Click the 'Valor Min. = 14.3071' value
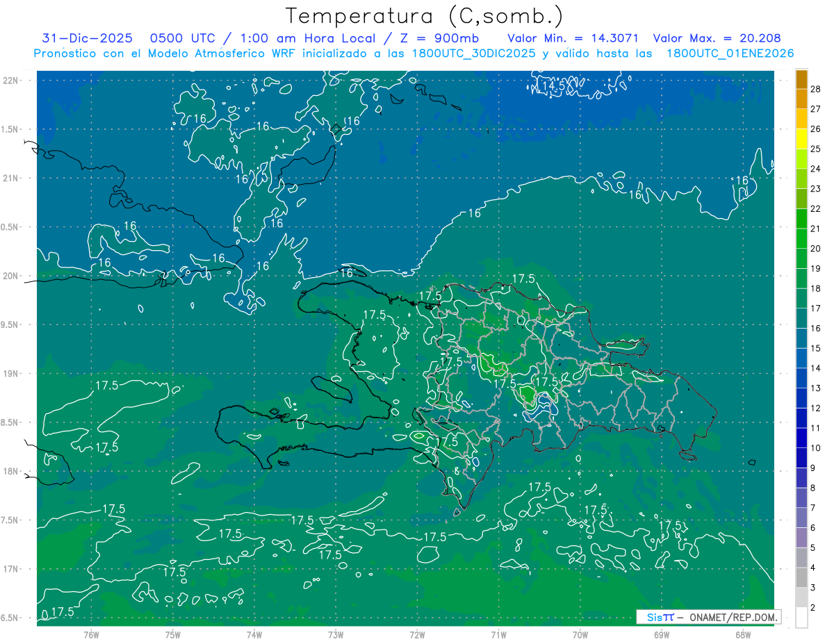The image size is (834, 644). coord(573,38)
